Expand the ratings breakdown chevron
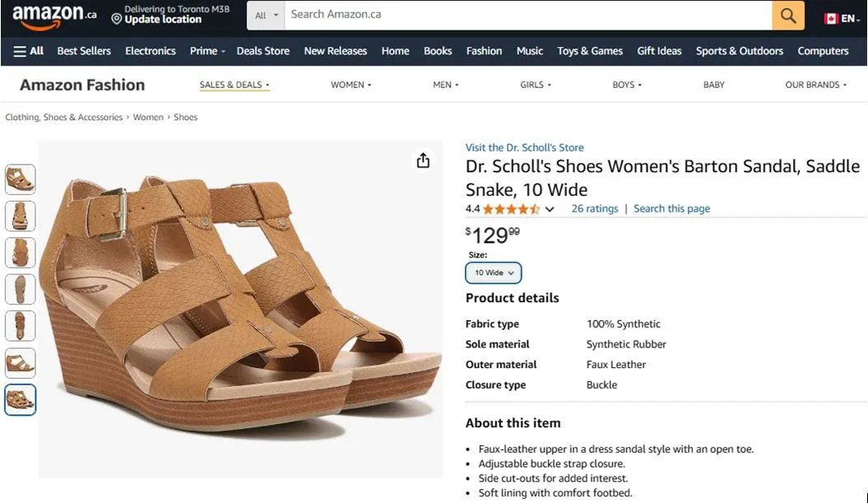Screen dimensions: 868x503 pos(549,208)
